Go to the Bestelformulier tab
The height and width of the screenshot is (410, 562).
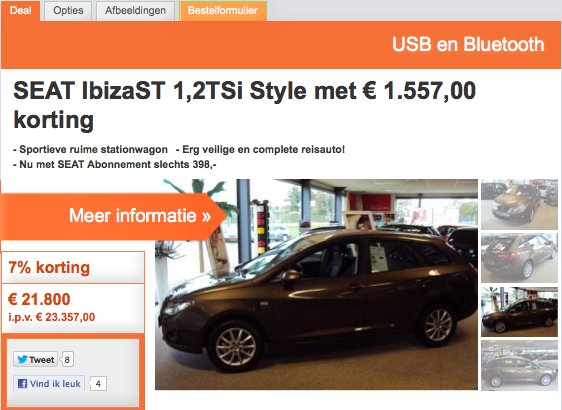pos(223,11)
